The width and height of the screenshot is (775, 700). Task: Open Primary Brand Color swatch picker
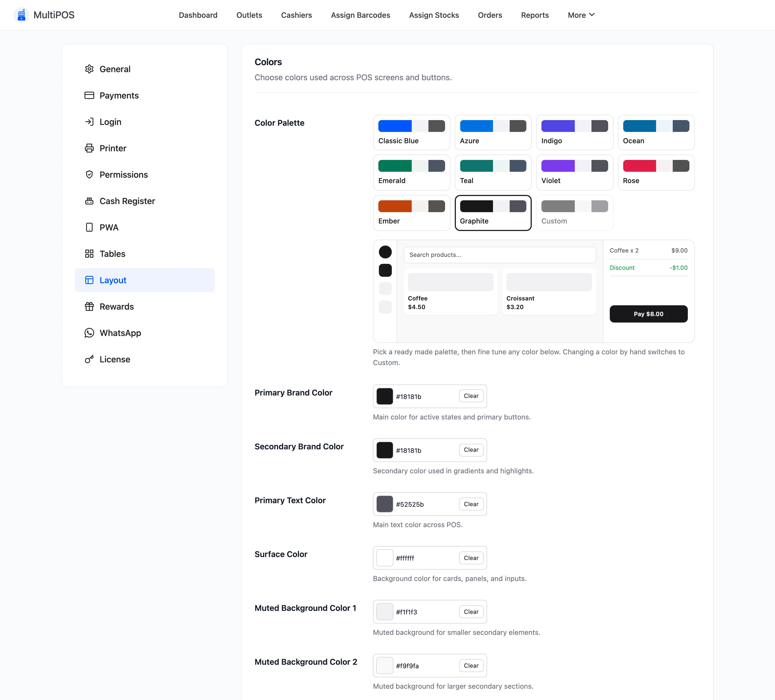pyautogui.click(x=385, y=396)
